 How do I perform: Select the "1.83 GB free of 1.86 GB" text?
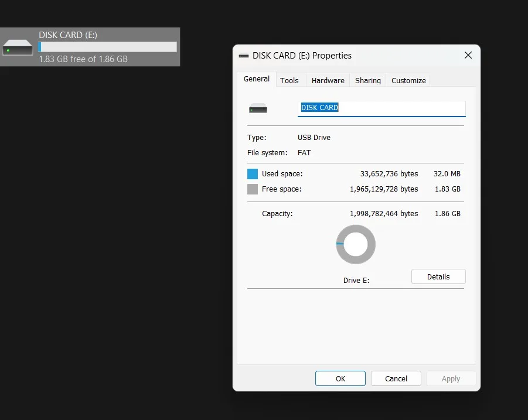point(83,59)
